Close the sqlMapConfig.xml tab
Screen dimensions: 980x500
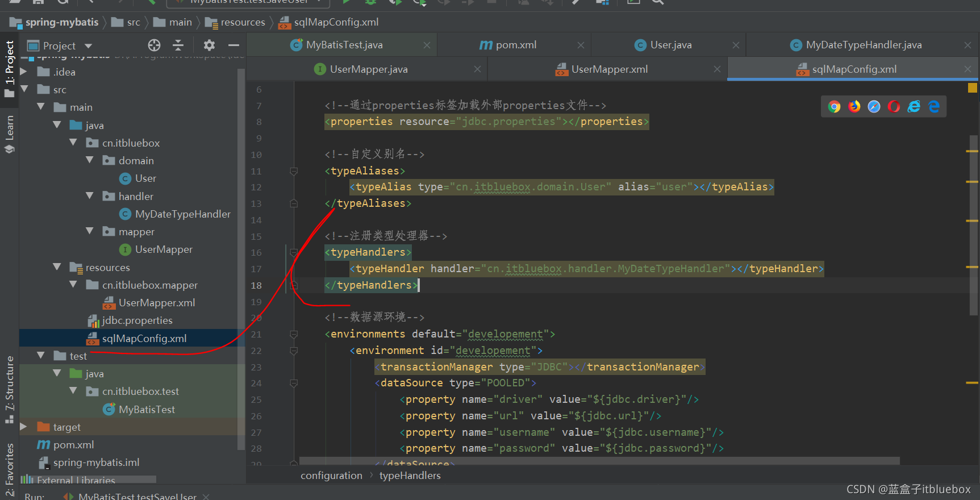coord(968,69)
